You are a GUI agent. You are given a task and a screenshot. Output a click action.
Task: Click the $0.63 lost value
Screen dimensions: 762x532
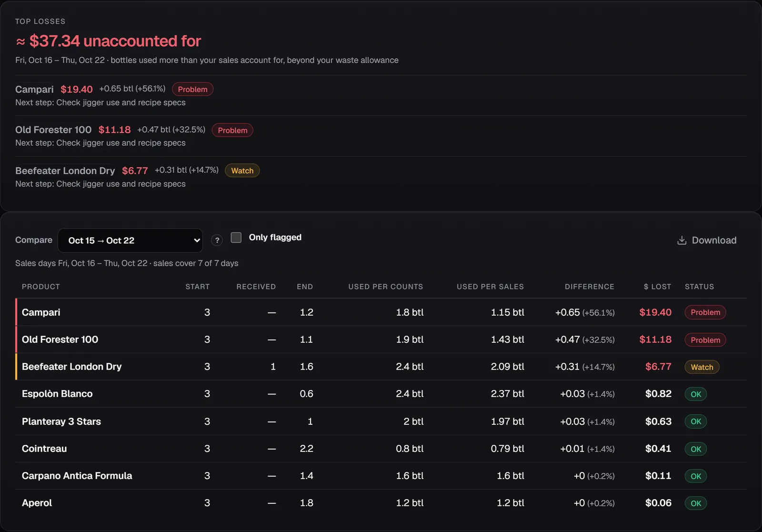coord(658,422)
